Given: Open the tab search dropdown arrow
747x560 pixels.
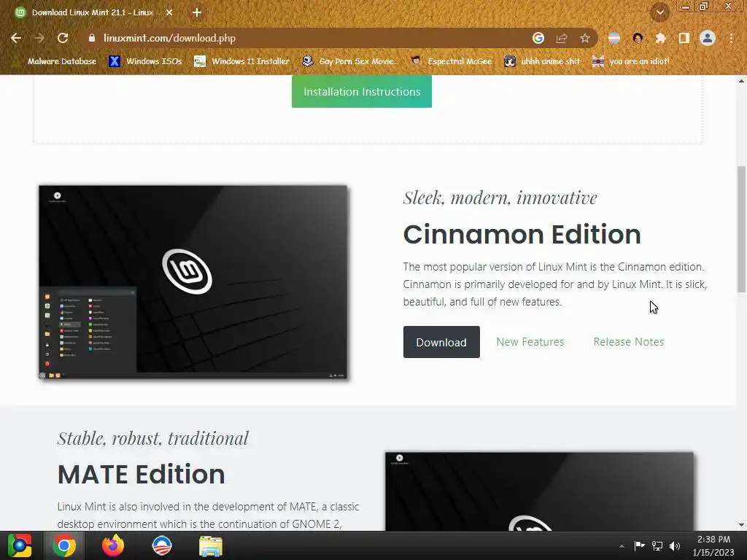Looking at the screenshot, I should click(660, 12).
